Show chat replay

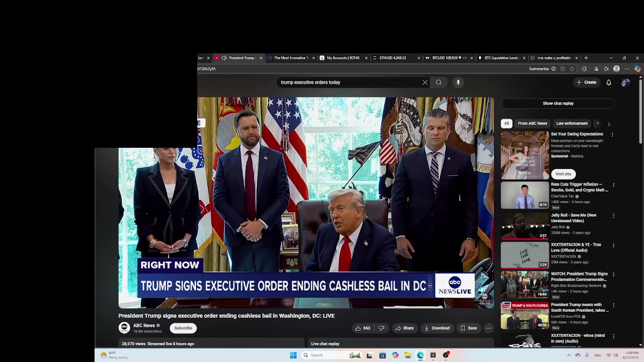[558, 104]
